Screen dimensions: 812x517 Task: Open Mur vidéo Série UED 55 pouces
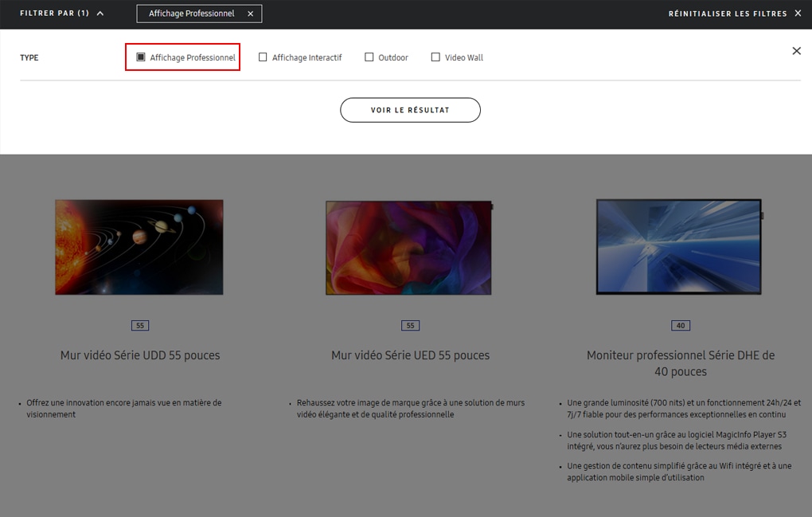click(410, 355)
